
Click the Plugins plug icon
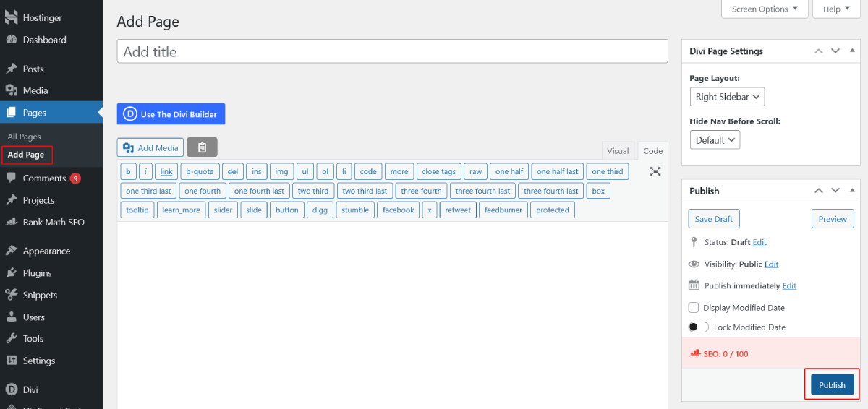pos(12,273)
